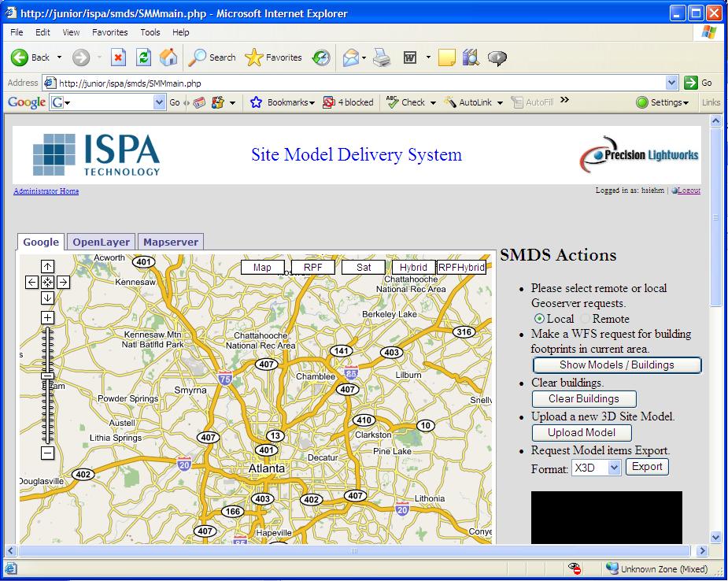Viewport: 728px width, 581px height.
Task: Click Show Models / Buildings button
Action: coord(616,365)
